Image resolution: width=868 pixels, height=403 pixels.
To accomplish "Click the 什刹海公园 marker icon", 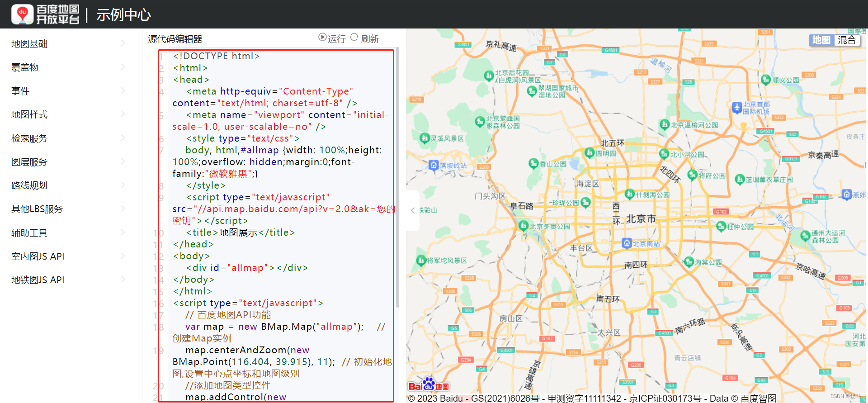I will pyautogui.click(x=630, y=194).
